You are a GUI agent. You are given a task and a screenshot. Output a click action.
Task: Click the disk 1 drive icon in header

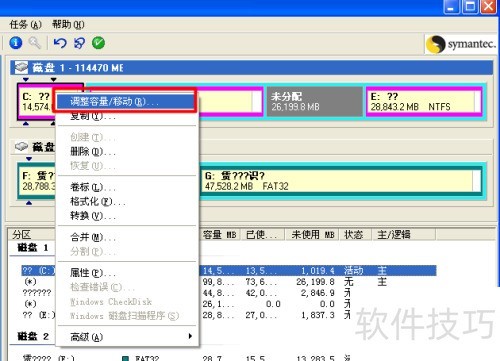[x=21, y=67]
